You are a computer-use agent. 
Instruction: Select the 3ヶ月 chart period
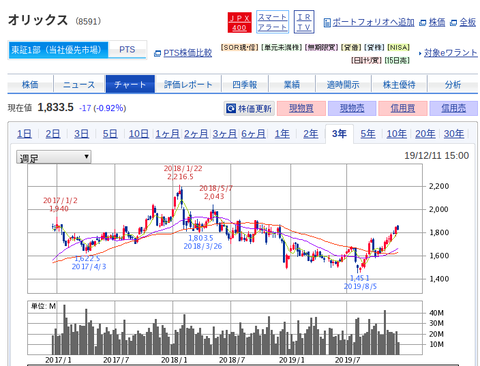(x=225, y=134)
